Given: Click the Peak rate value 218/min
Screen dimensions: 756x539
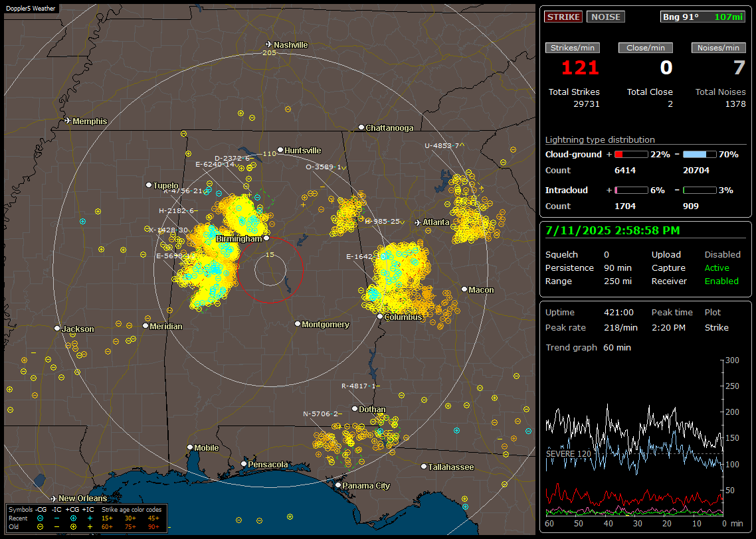Looking at the screenshot, I should 620,327.
